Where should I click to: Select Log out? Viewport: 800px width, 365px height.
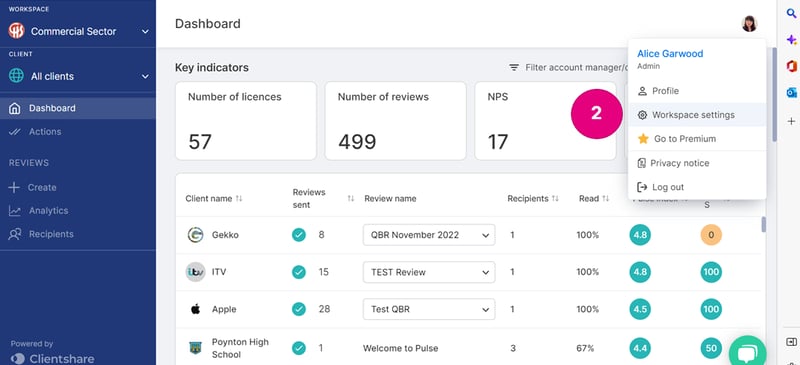pos(697,187)
